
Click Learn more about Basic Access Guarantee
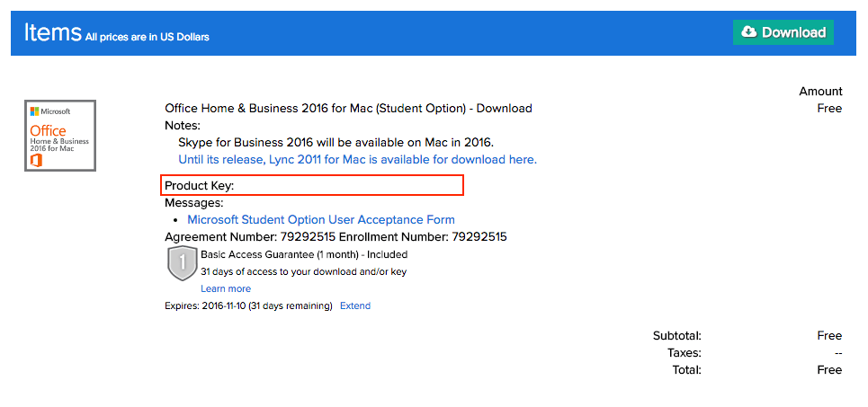click(x=226, y=288)
